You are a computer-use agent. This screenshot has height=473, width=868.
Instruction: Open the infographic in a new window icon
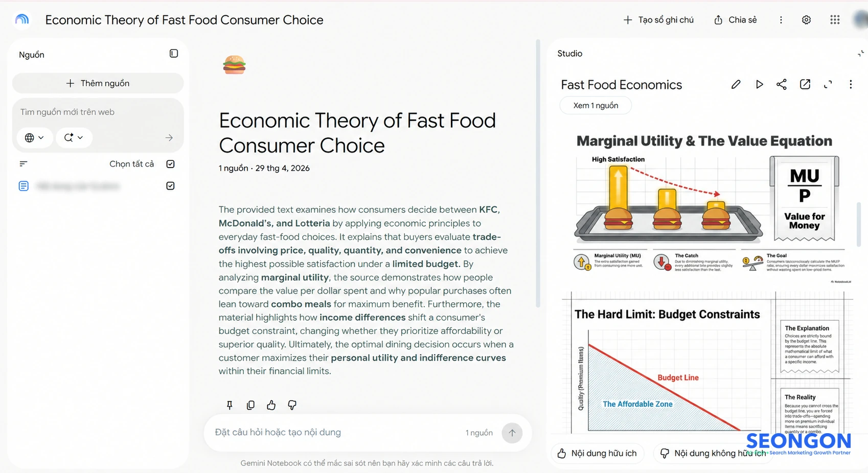(x=805, y=84)
